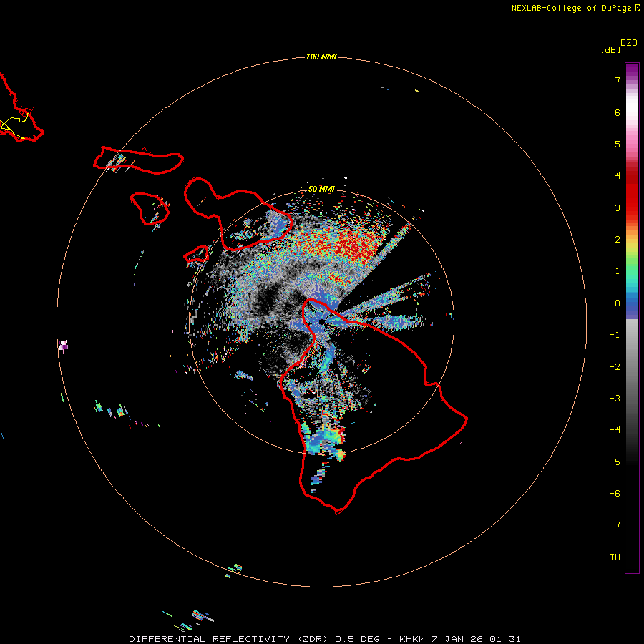Click the [dB] unit label

click(x=611, y=49)
